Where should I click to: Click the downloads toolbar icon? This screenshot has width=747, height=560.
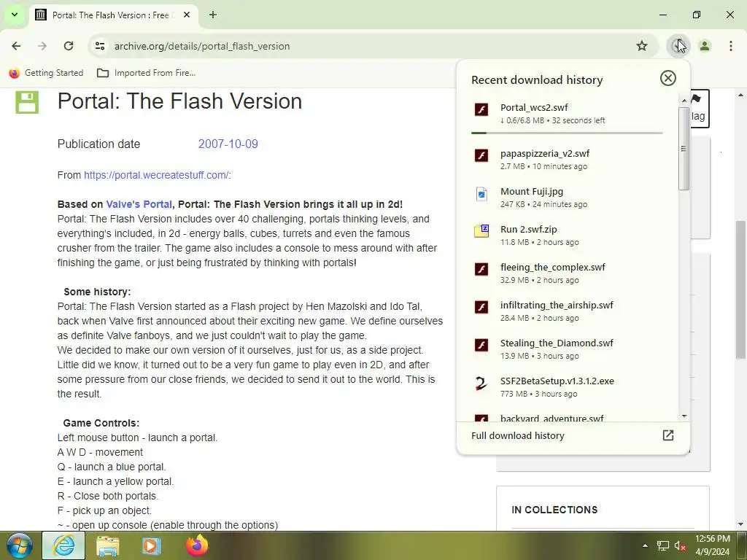(x=678, y=46)
